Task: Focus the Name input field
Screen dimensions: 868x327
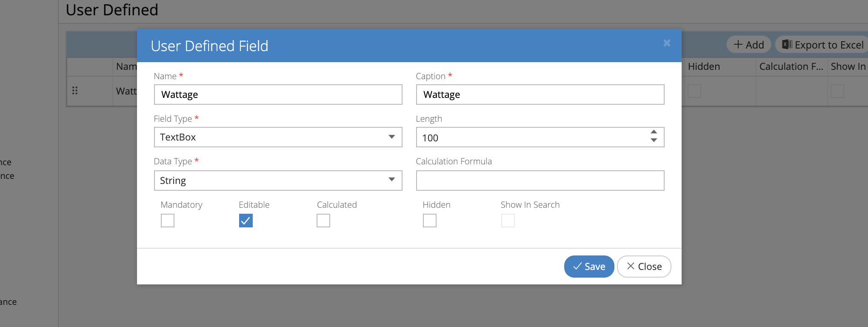Action: pyautogui.click(x=278, y=95)
